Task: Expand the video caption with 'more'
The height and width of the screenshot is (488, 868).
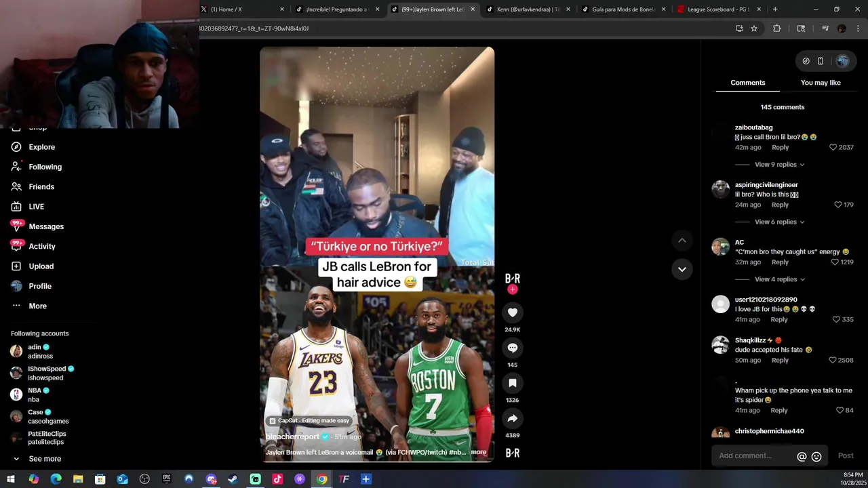Action: coord(478,452)
